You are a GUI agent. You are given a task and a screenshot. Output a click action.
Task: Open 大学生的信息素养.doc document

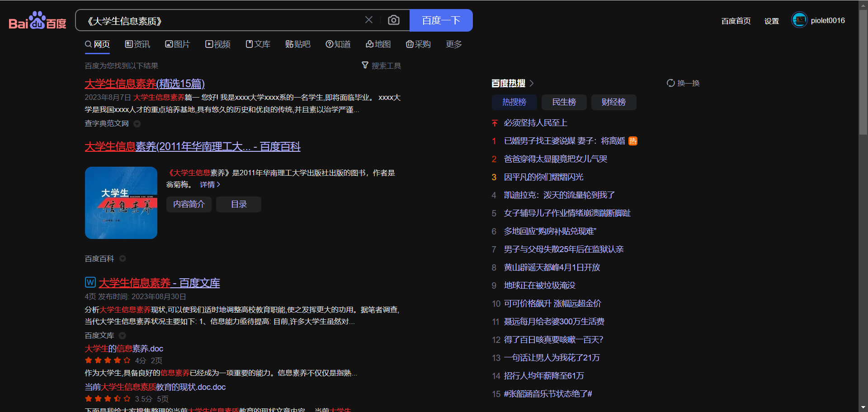coord(124,349)
